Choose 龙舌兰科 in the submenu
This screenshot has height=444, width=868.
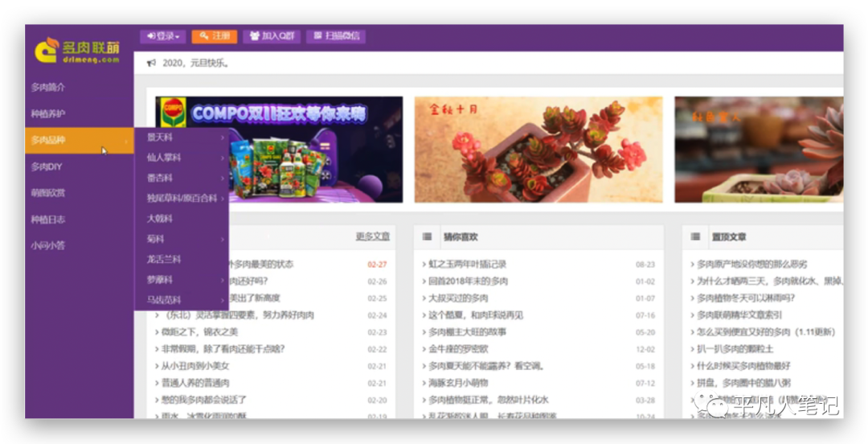(x=182, y=259)
